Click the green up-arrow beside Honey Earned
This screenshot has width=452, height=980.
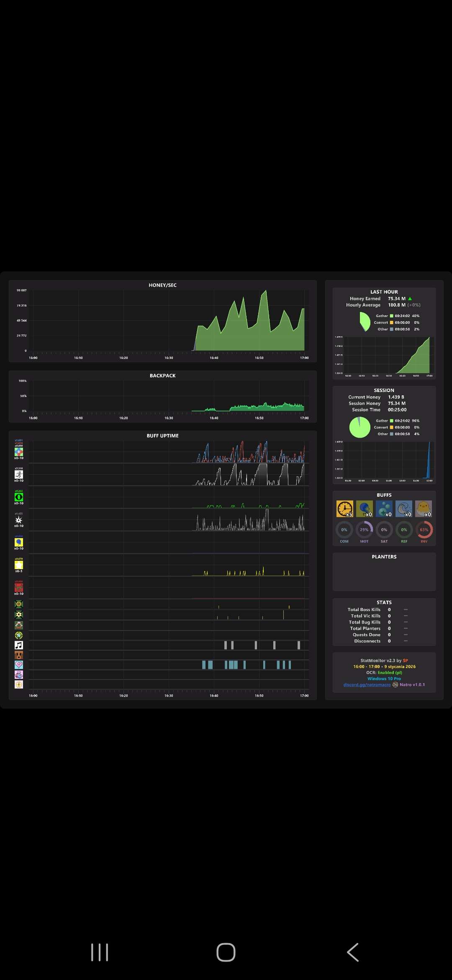410,299
